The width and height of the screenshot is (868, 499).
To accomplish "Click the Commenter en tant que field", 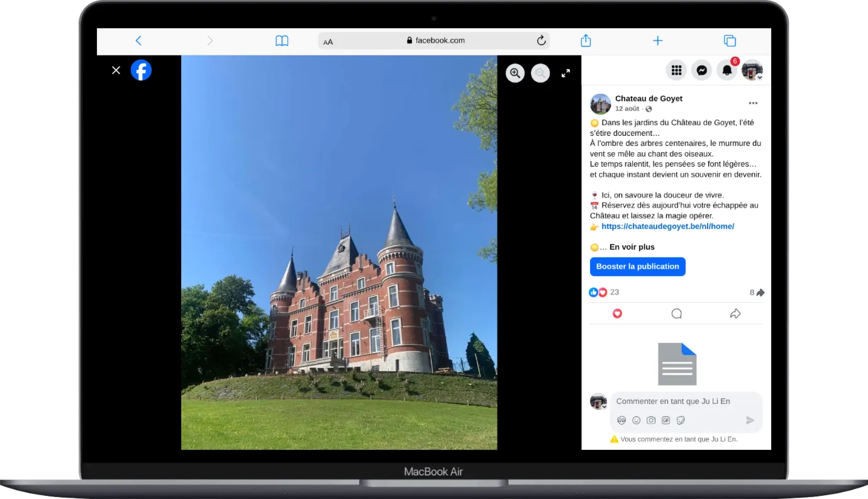I will pyautogui.click(x=686, y=401).
